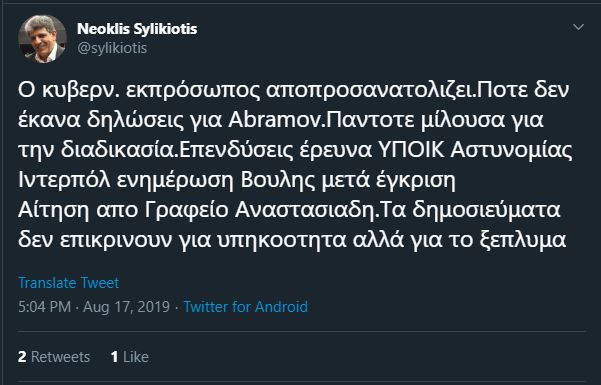This screenshot has width=601, height=385.
Task: Open Neoklis Sylikiotis profile avatar
Action: coord(42,39)
